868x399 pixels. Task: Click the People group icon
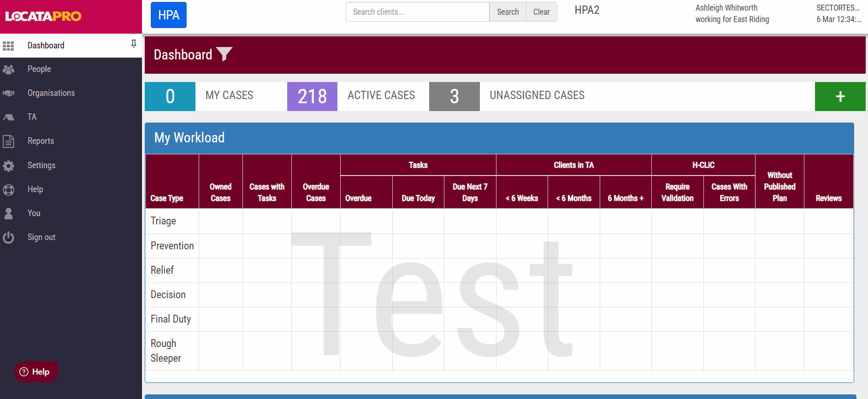coord(8,70)
